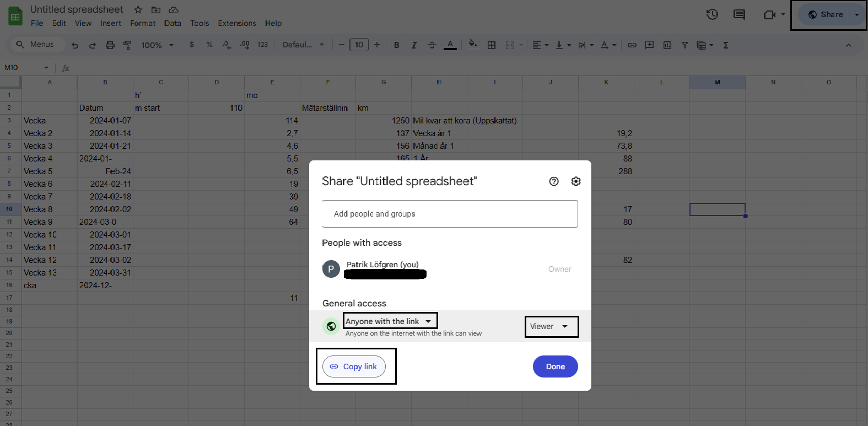Open the comments panel icon
868x426 pixels.
coord(739,14)
